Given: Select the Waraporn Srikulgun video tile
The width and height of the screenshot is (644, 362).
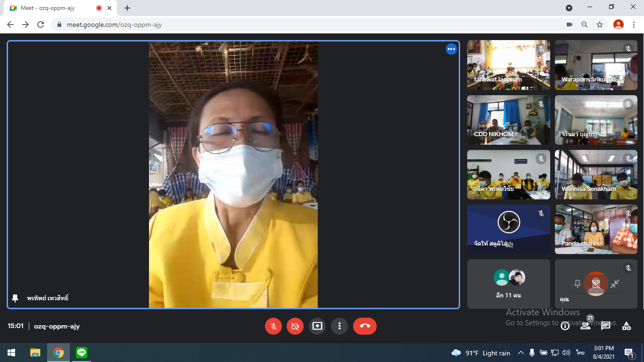Looking at the screenshot, I should click(596, 65).
